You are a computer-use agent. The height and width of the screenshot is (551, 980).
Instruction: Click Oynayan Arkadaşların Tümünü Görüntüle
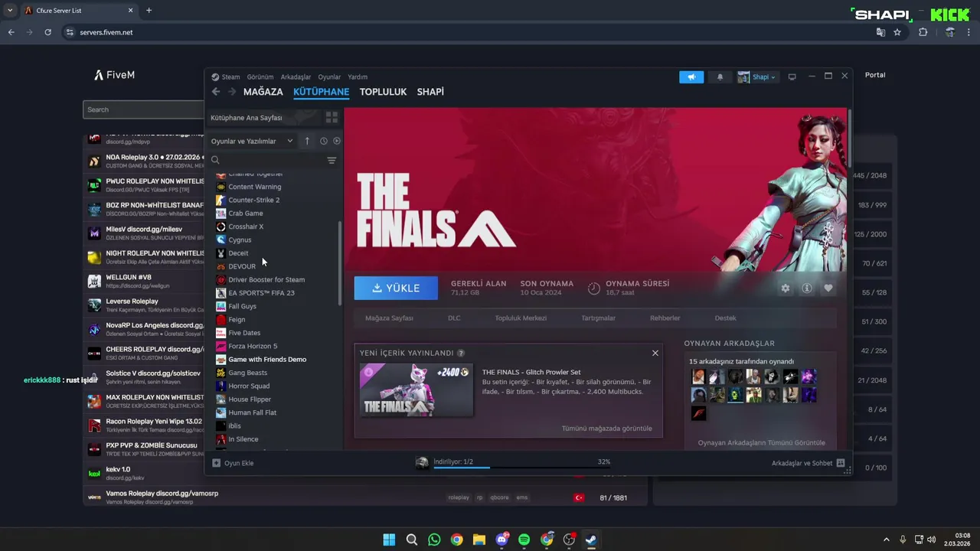coord(761,442)
